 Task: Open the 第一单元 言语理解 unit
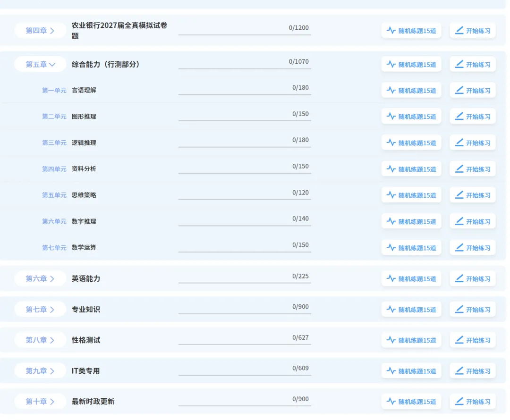[x=69, y=91]
